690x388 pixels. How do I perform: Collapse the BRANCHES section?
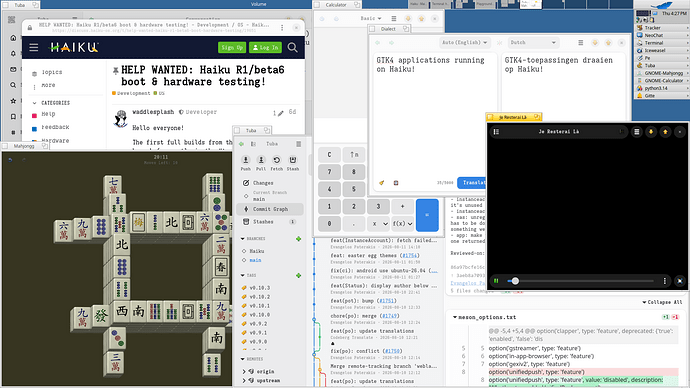point(242,238)
